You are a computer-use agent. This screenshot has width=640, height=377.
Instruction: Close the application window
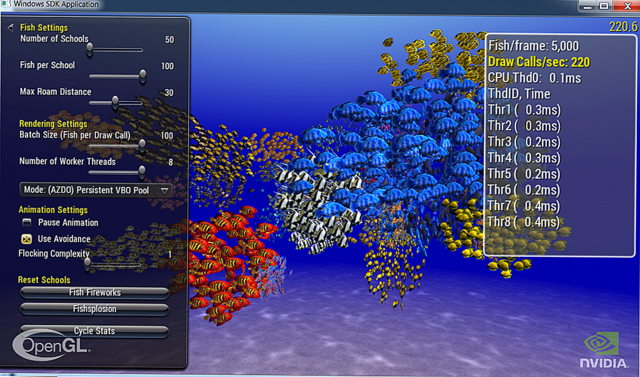pos(626,6)
